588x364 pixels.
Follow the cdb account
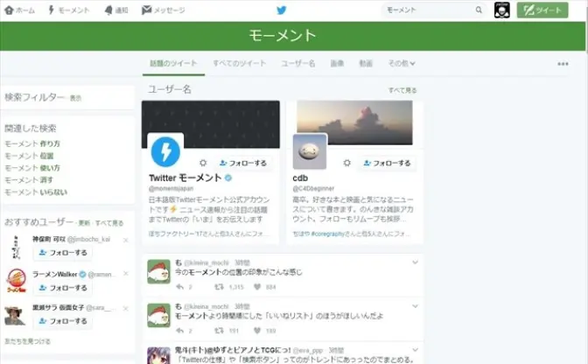[388, 163]
